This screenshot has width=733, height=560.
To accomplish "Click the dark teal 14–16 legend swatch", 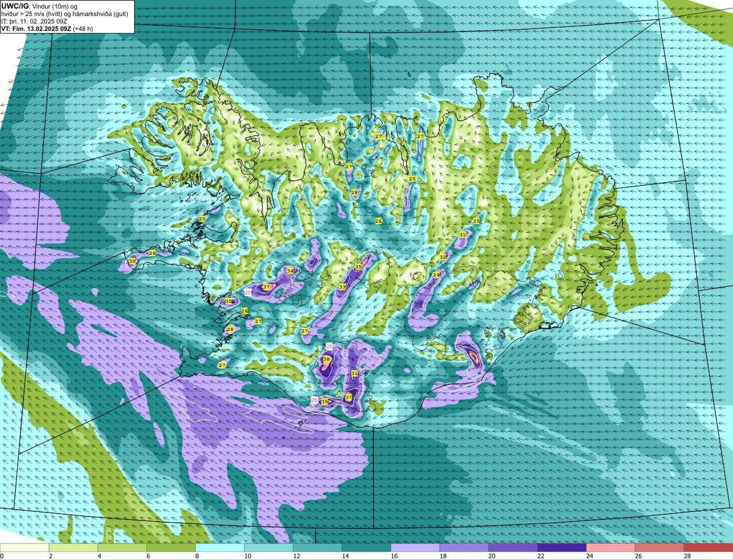I will [x=366, y=548].
